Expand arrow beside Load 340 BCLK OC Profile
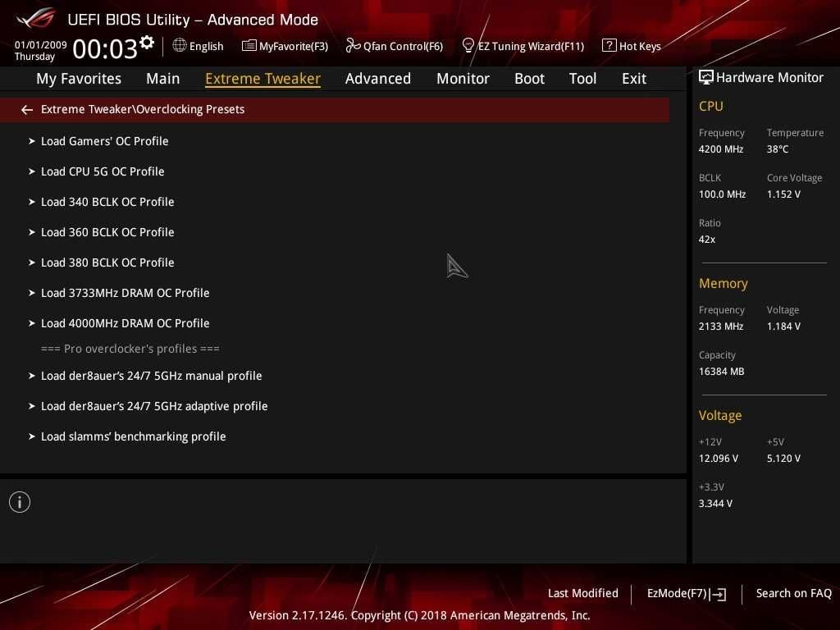Image resolution: width=840 pixels, height=630 pixels. pos(32,202)
